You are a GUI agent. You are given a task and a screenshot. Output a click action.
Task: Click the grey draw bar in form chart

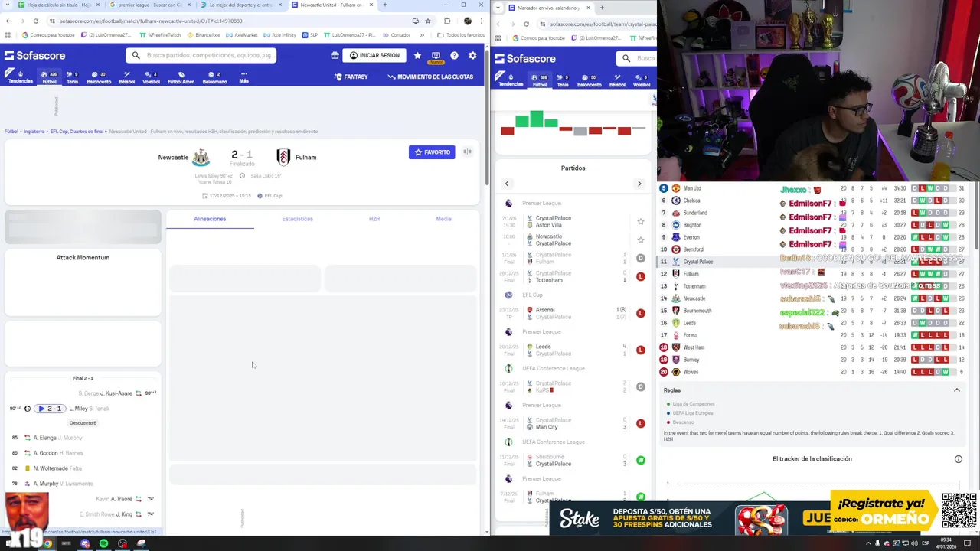pyautogui.click(x=580, y=131)
